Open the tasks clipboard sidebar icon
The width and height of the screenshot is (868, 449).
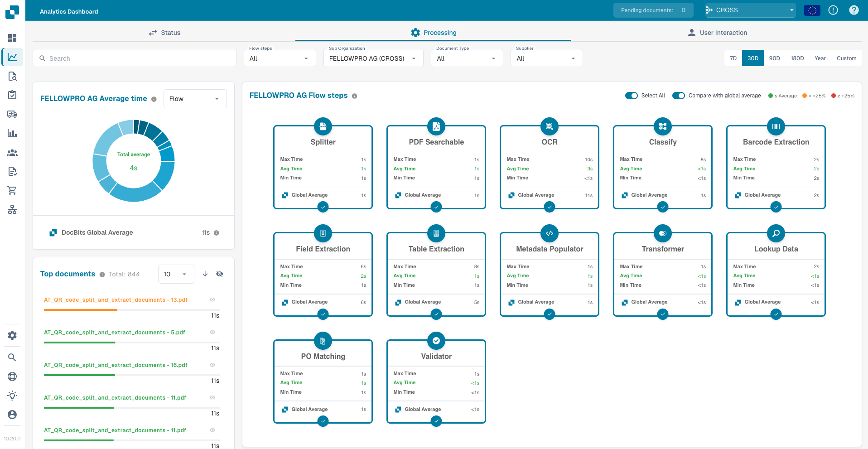coord(12,95)
